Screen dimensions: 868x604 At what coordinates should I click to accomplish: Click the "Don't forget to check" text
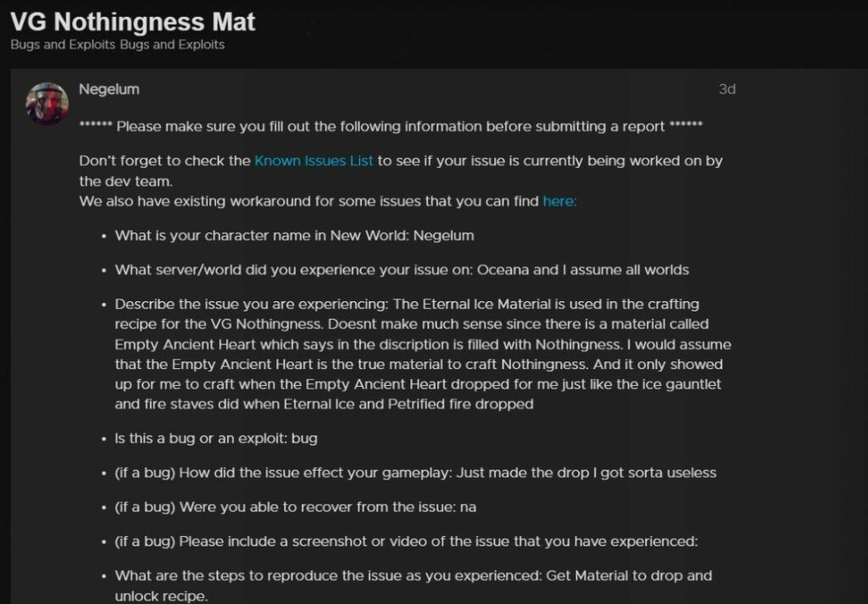(165, 160)
